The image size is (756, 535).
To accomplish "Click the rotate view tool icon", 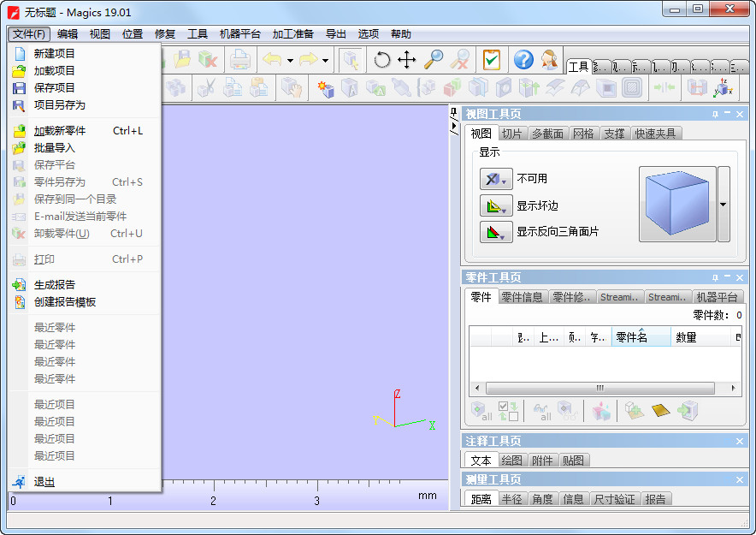I will [x=382, y=59].
